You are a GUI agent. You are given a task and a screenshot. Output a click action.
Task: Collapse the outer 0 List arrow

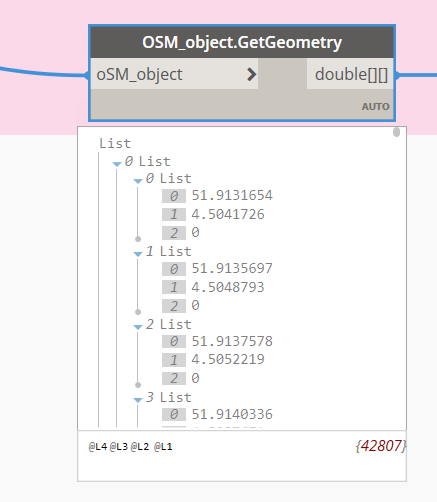tap(117, 164)
